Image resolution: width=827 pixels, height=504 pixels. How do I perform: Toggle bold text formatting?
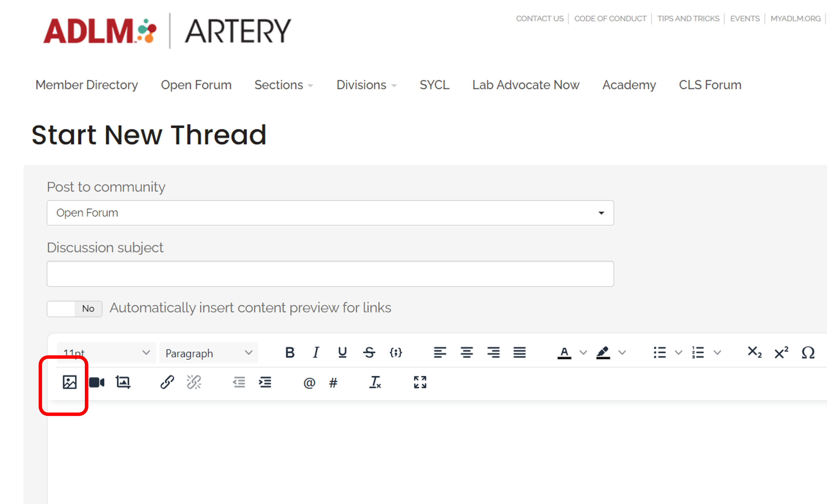coord(289,353)
